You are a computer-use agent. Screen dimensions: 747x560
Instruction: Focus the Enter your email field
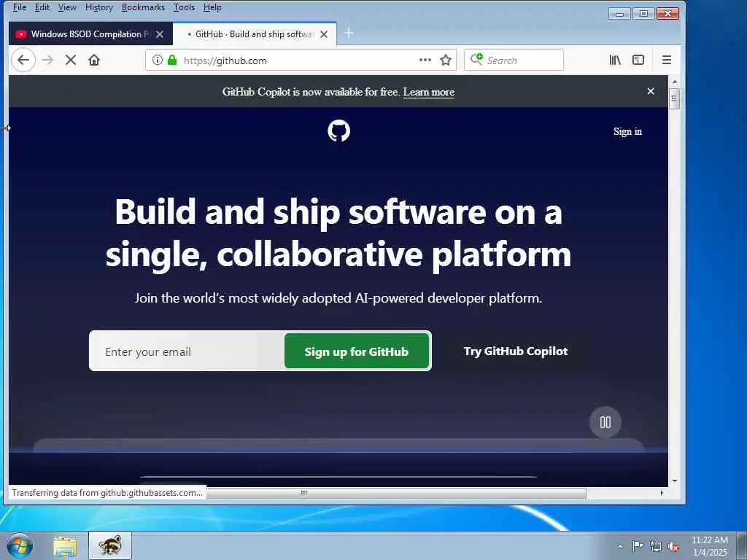pyautogui.click(x=187, y=351)
